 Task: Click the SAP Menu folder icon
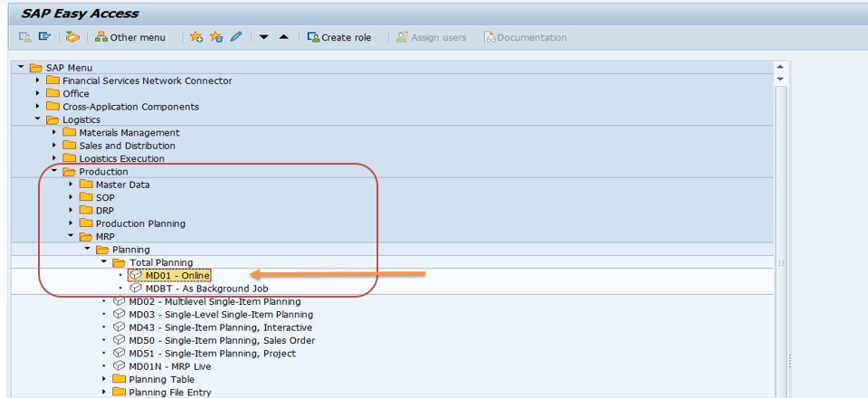(x=36, y=68)
